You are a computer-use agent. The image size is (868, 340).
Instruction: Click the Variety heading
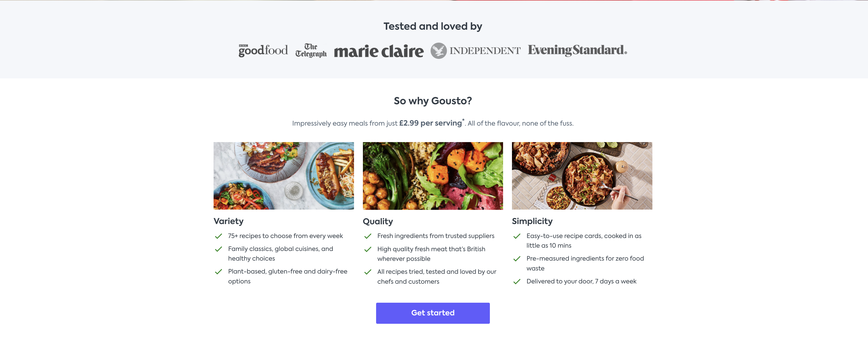coord(229,221)
